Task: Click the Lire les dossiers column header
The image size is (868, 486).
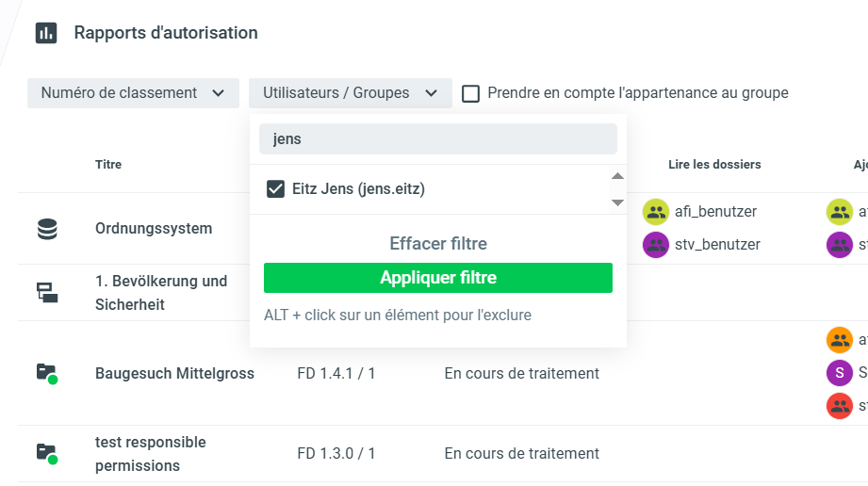Action: [714, 165]
